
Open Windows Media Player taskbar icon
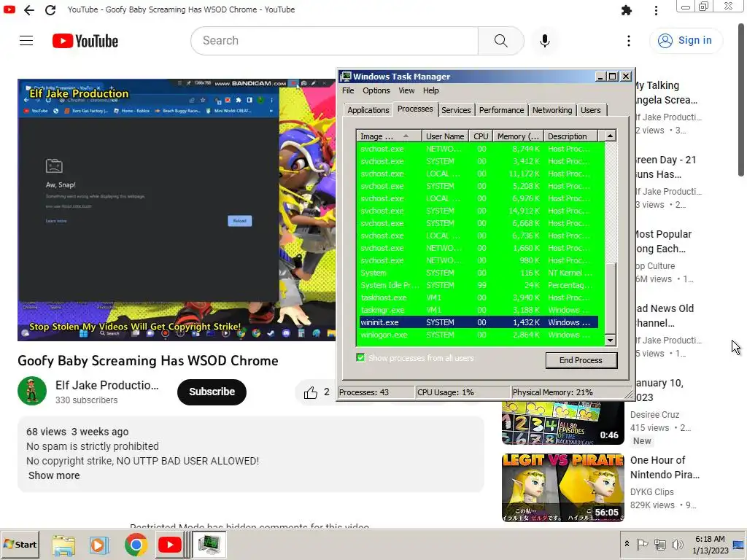point(99,545)
